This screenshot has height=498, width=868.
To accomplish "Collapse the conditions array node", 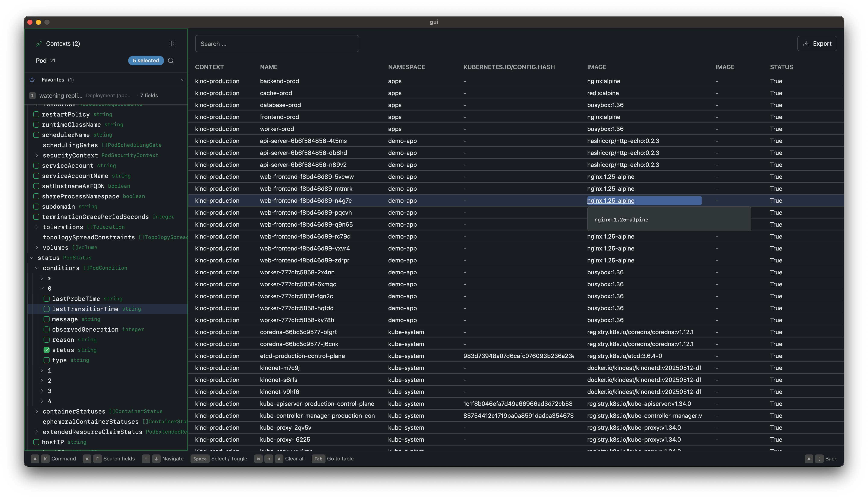I will pyautogui.click(x=37, y=268).
